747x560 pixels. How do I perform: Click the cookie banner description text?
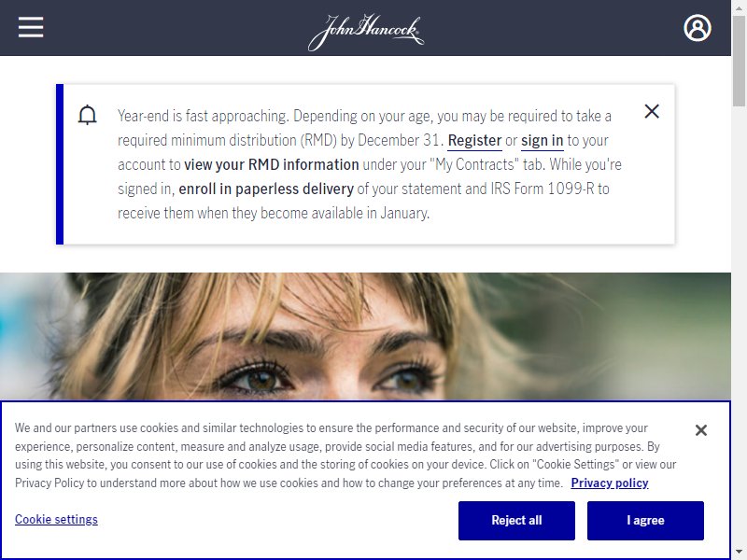345,455
